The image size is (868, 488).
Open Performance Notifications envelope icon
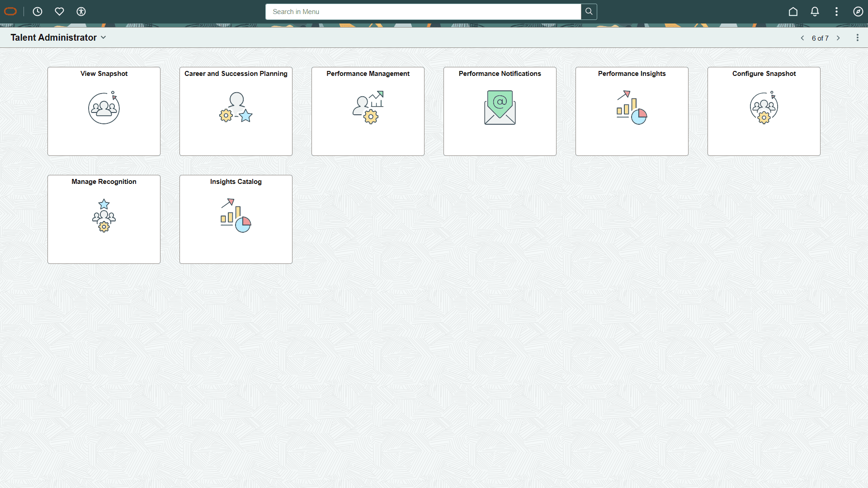point(500,108)
